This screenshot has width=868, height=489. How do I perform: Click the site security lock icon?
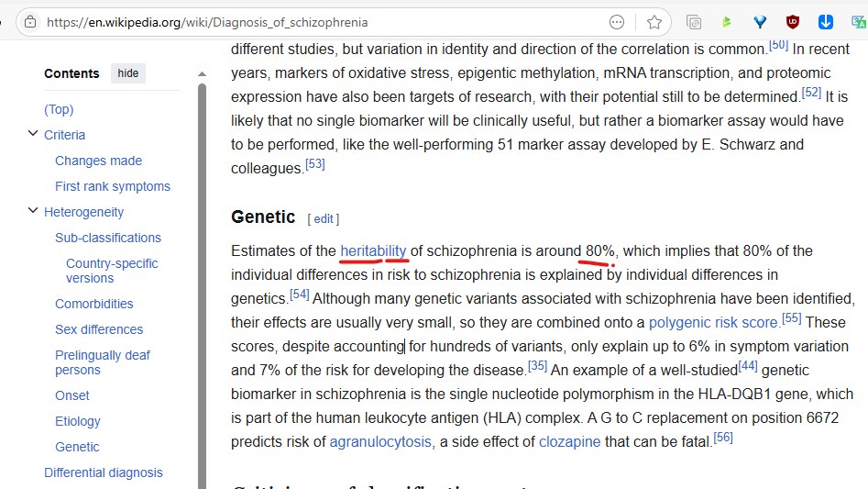tap(30, 22)
